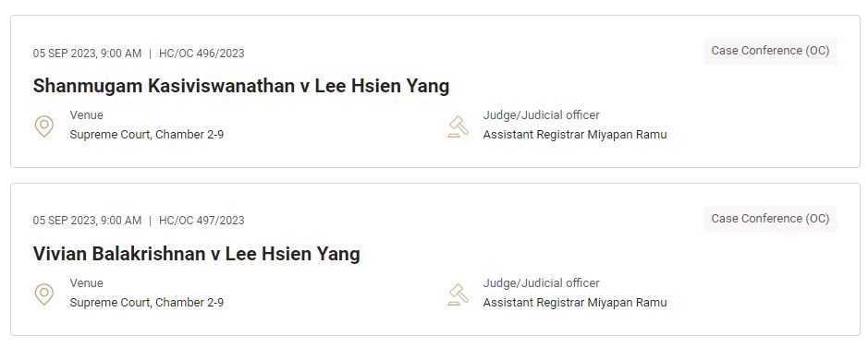Click Supreme Court, Chamber 2-9 in second card
Viewport: 868px width, 348px height.
(x=147, y=303)
